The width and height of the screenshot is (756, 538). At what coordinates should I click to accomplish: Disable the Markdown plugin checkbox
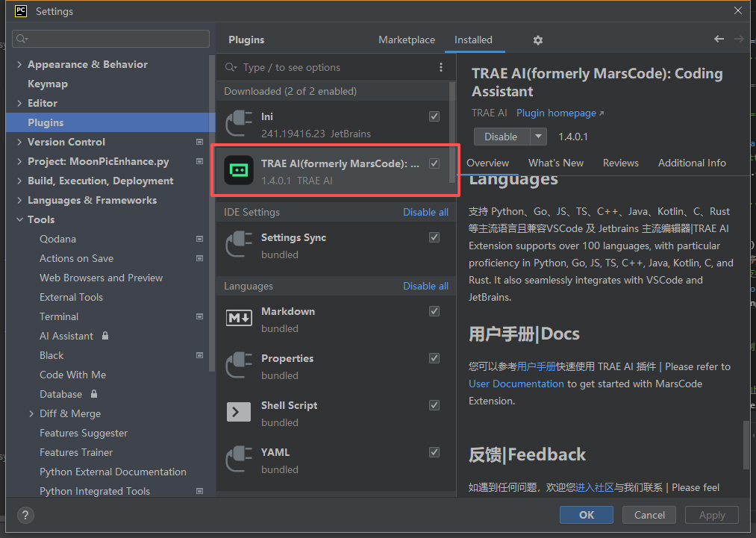pos(434,311)
